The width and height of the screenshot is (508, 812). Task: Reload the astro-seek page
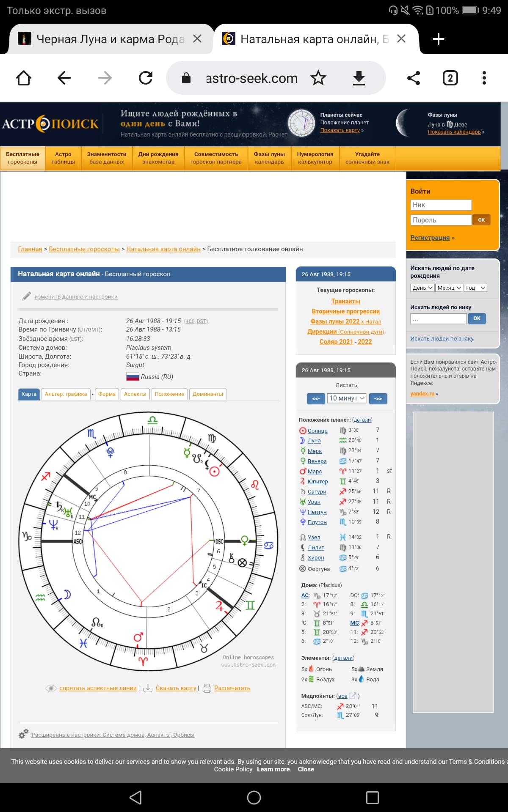pos(146,78)
